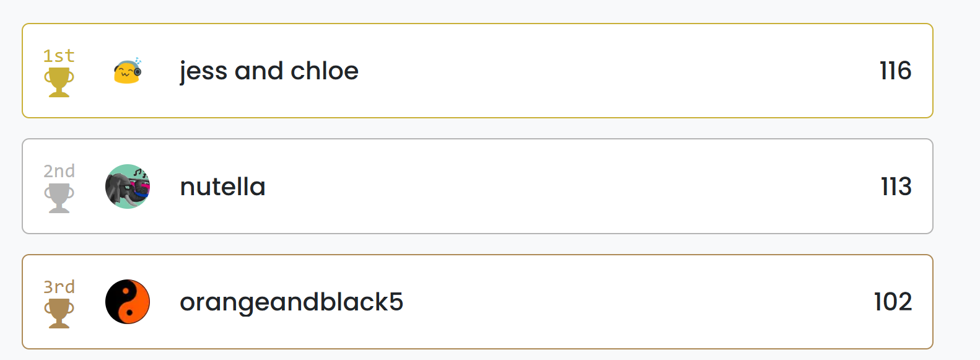Click empty space in nutella's row
This screenshot has width=980, height=360.
558,187
